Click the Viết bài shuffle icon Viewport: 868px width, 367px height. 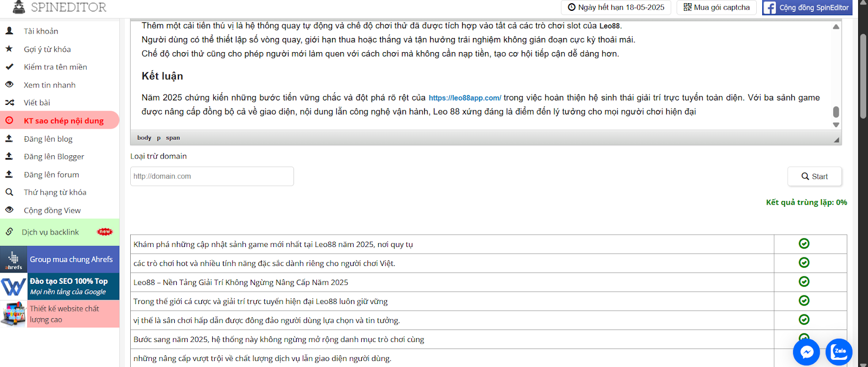click(x=9, y=103)
